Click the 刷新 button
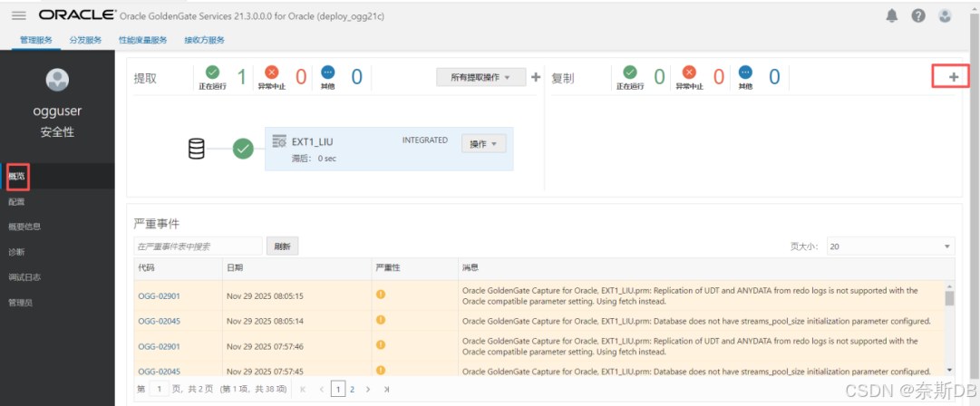This screenshot has width=980, height=406. [282, 246]
